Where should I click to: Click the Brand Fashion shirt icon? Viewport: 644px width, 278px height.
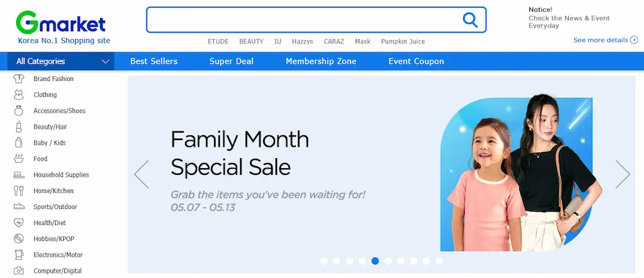19,79
